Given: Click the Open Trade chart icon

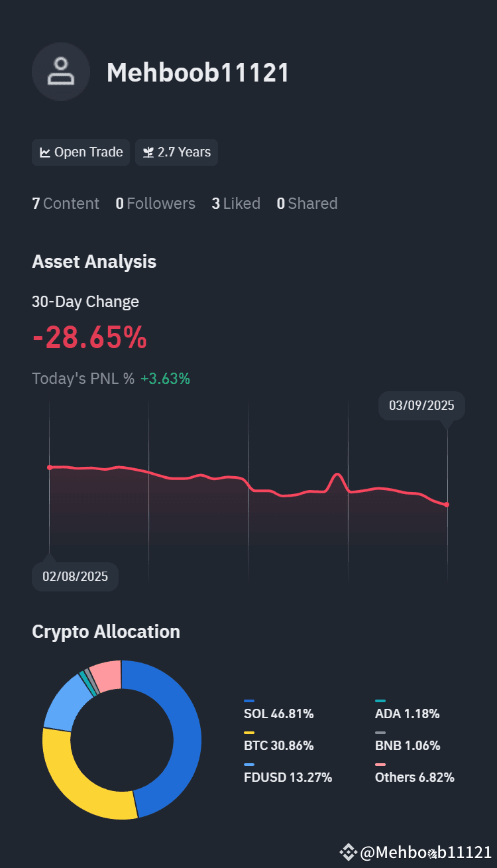Looking at the screenshot, I should pyautogui.click(x=45, y=153).
